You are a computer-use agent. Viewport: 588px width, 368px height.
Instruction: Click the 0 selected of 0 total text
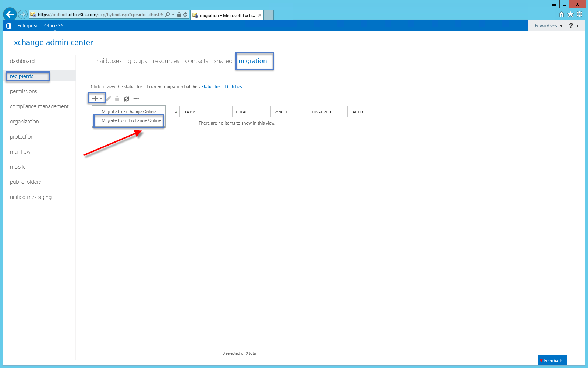[240, 353]
